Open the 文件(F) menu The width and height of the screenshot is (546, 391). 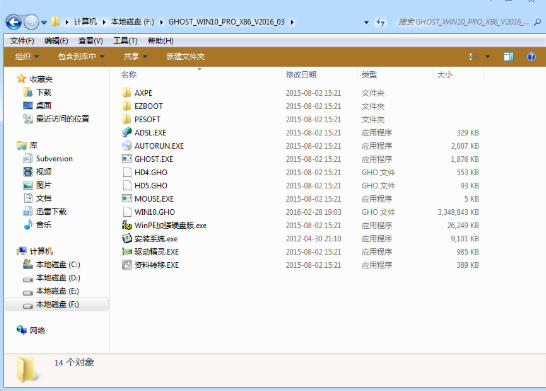coord(22,41)
